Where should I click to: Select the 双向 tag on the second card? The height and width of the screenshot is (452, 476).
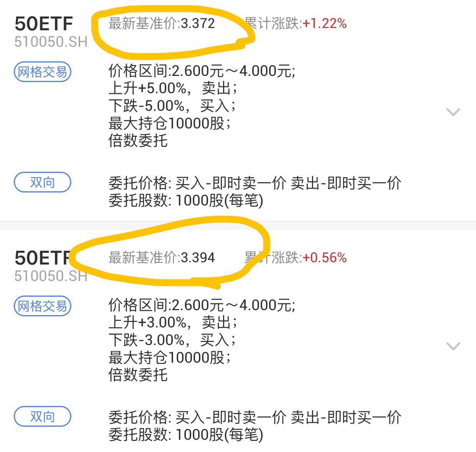(x=43, y=417)
